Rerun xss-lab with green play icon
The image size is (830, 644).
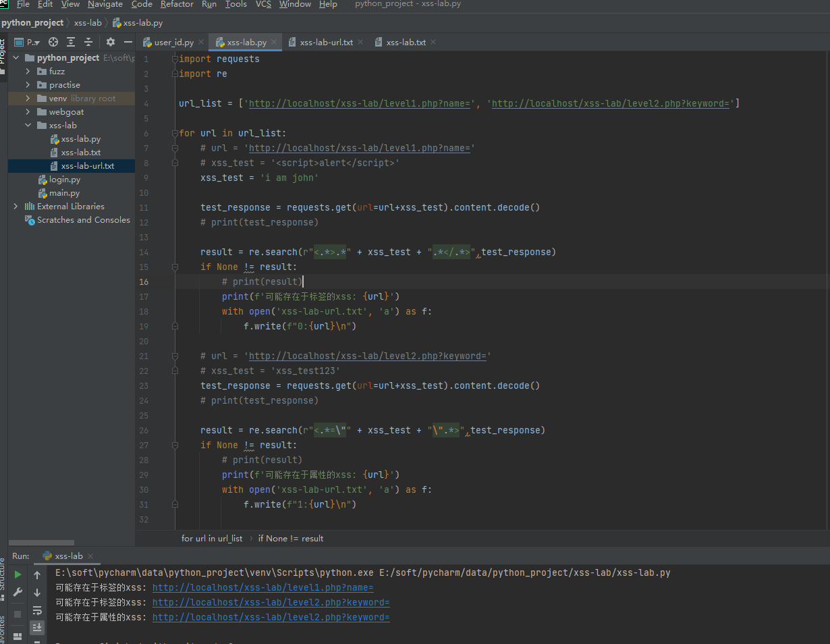[18, 574]
